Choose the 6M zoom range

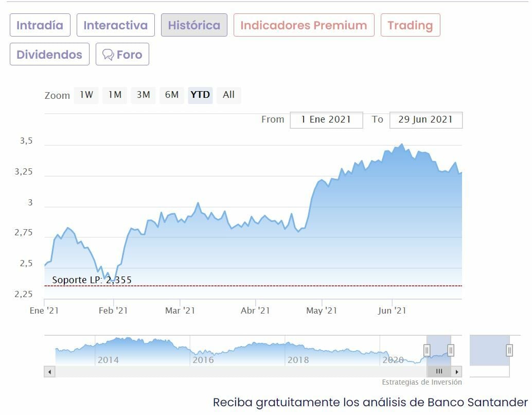coord(172,95)
